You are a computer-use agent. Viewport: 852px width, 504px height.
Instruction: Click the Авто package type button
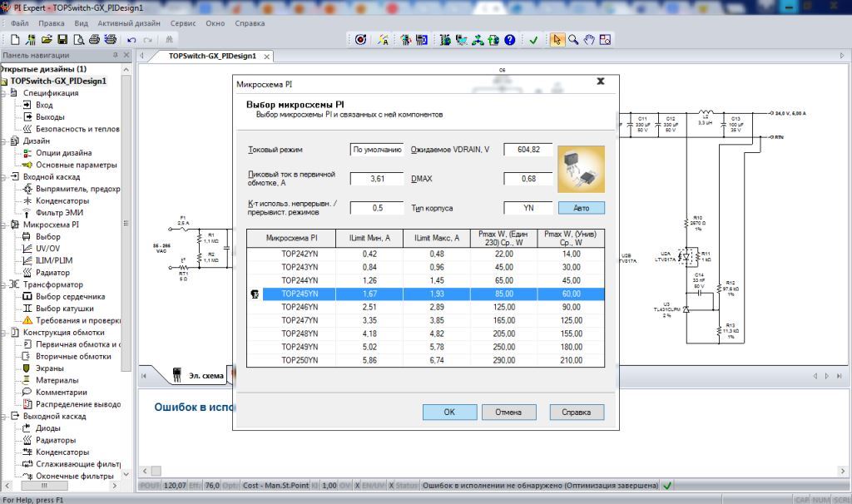(581, 208)
